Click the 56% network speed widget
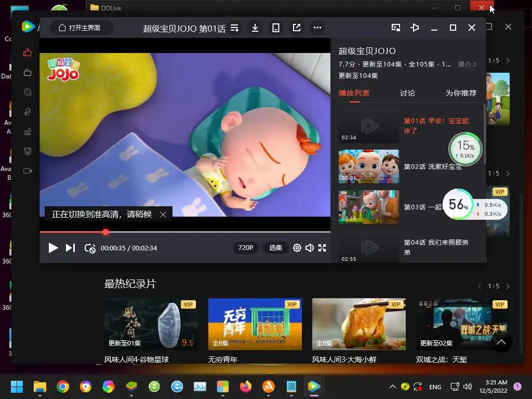 (x=475, y=205)
